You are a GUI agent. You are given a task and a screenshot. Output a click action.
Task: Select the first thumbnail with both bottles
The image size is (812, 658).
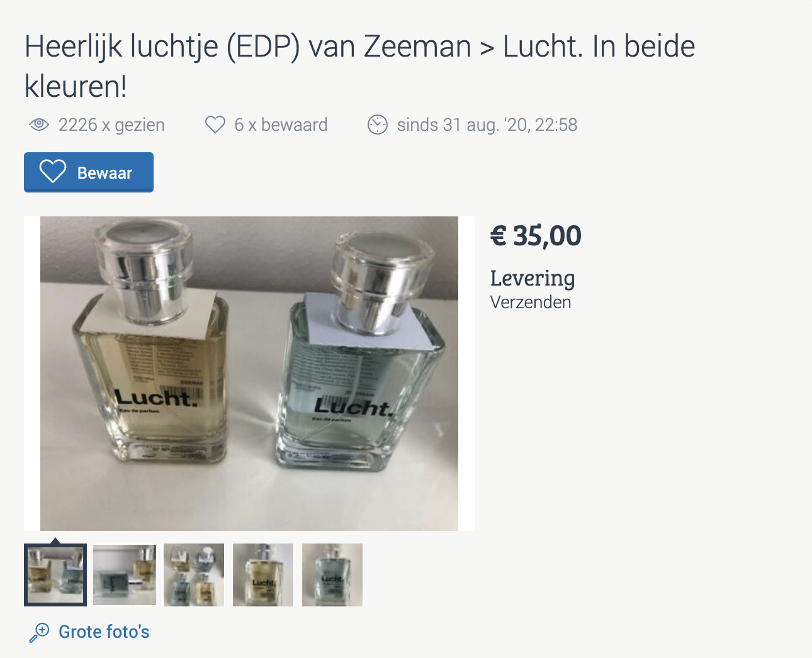pyautogui.click(x=55, y=575)
